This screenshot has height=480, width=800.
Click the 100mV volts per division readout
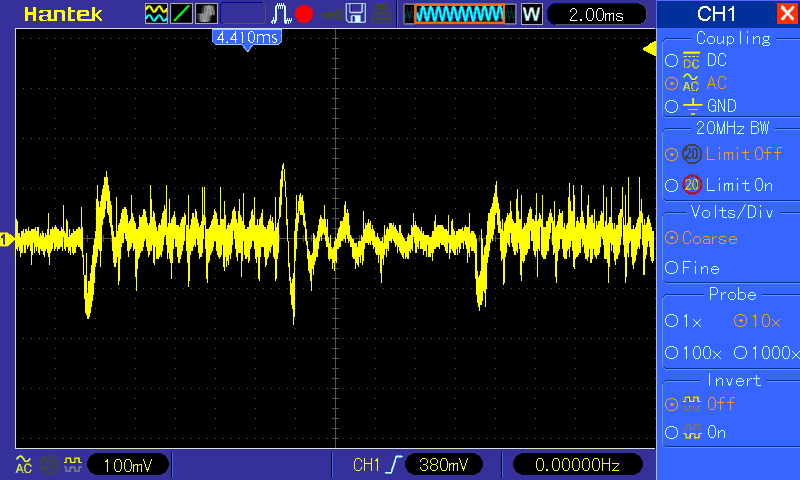point(128,465)
